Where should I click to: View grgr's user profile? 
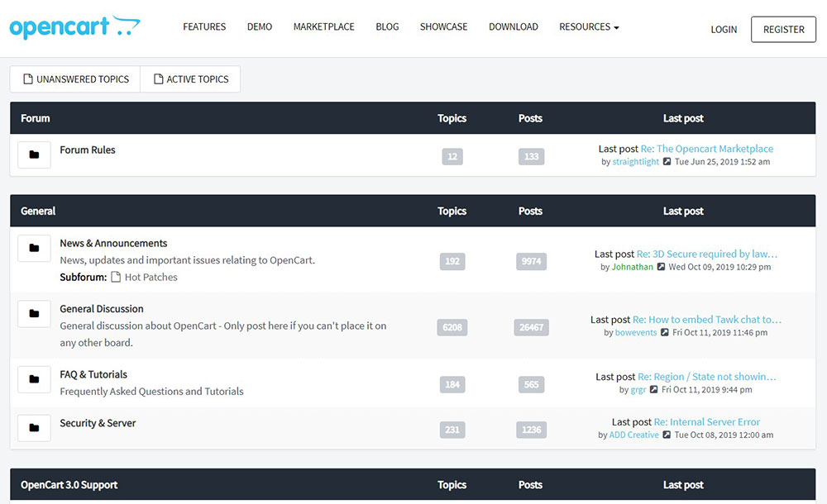click(x=638, y=390)
